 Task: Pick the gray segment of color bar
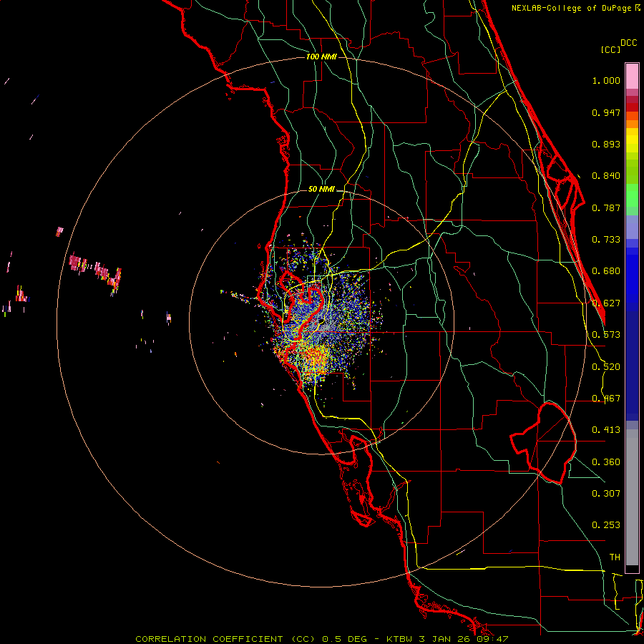[632, 497]
